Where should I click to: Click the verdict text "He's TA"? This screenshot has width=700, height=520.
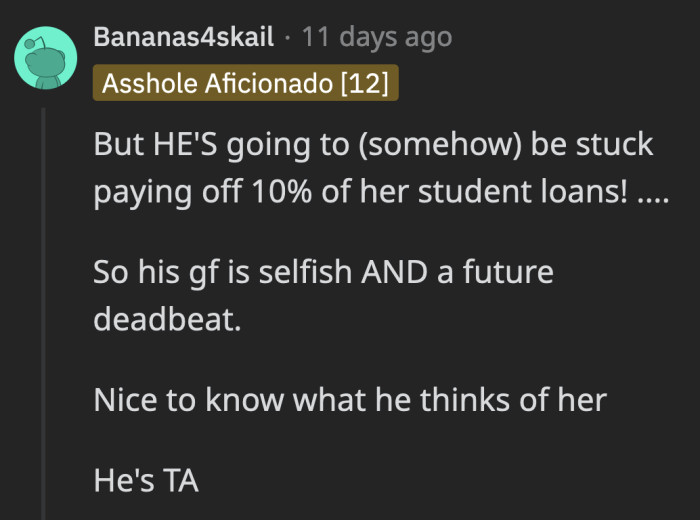(x=146, y=480)
